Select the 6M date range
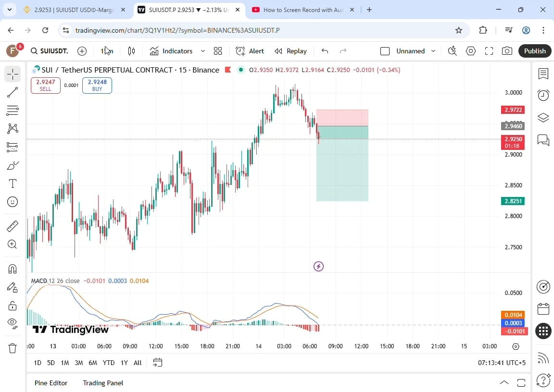The height and width of the screenshot is (392, 554). (x=93, y=363)
